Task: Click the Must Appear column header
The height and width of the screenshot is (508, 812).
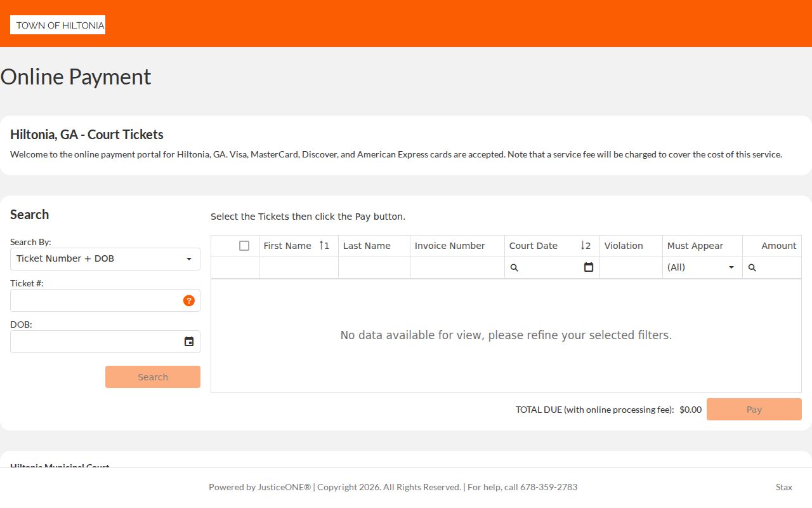Action: click(x=702, y=246)
